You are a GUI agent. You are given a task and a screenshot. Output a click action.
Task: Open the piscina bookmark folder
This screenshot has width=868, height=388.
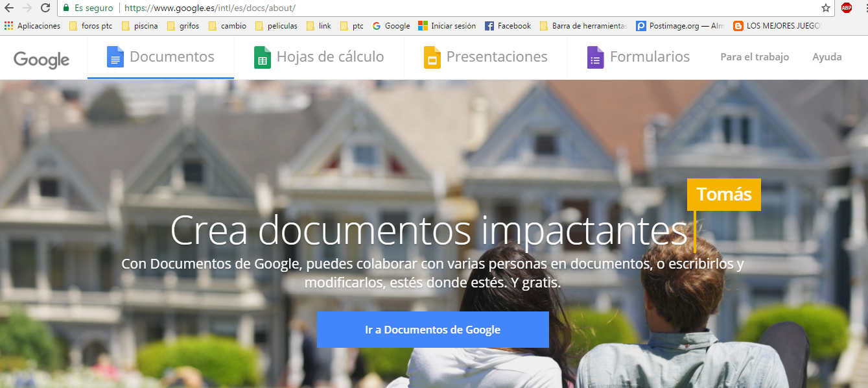[139, 26]
